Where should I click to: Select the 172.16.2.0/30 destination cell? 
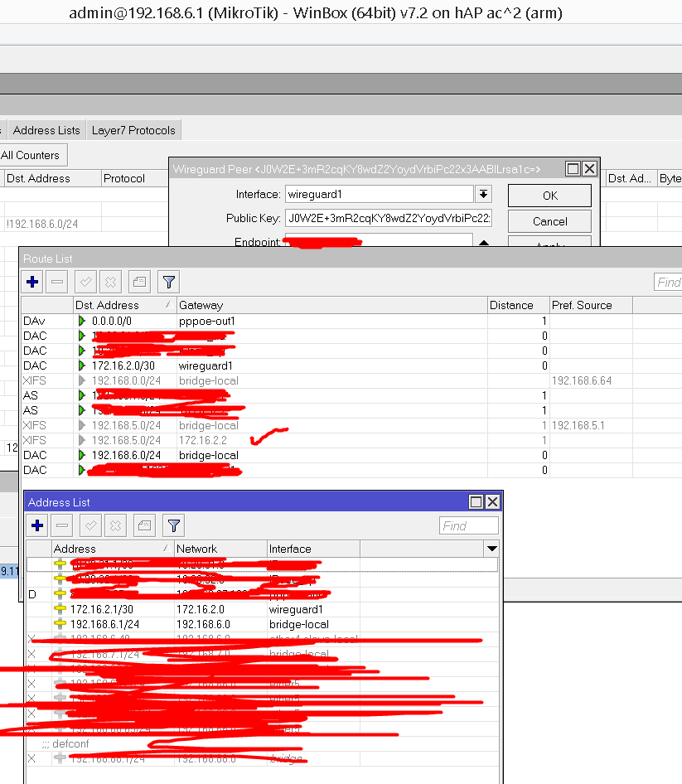click(123, 365)
